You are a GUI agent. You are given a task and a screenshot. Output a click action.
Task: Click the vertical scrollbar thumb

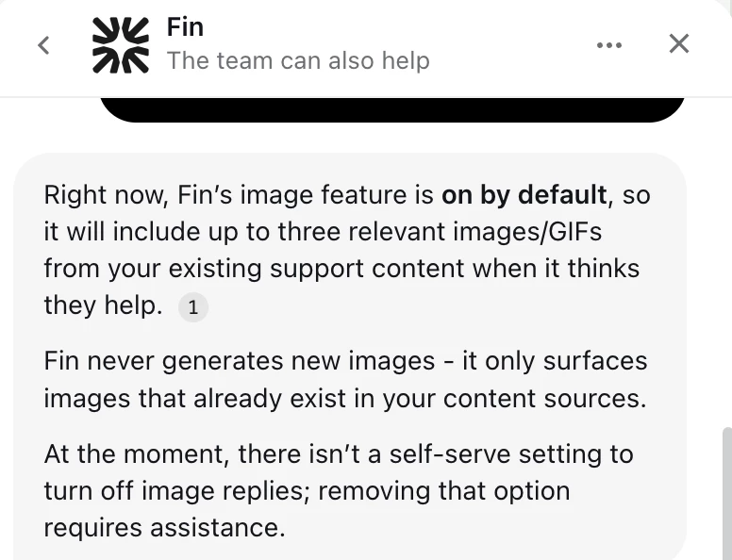pyautogui.click(x=727, y=493)
